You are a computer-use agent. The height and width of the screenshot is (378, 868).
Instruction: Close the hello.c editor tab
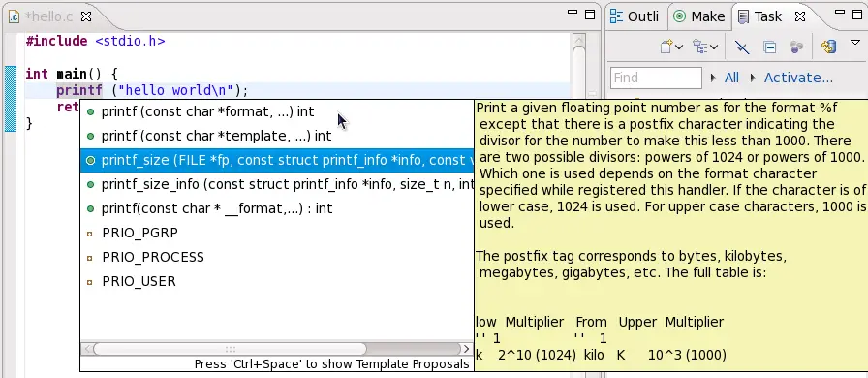click(86, 16)
